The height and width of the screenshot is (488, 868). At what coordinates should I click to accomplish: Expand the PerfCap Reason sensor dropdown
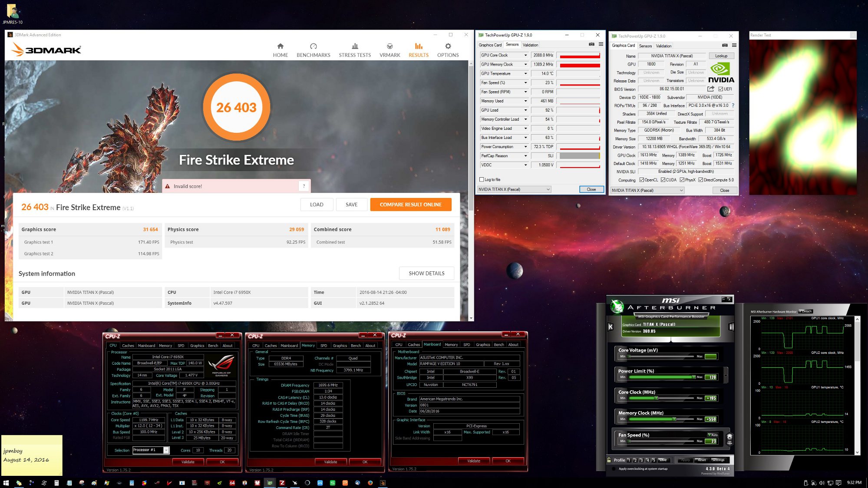click(525, 156)
